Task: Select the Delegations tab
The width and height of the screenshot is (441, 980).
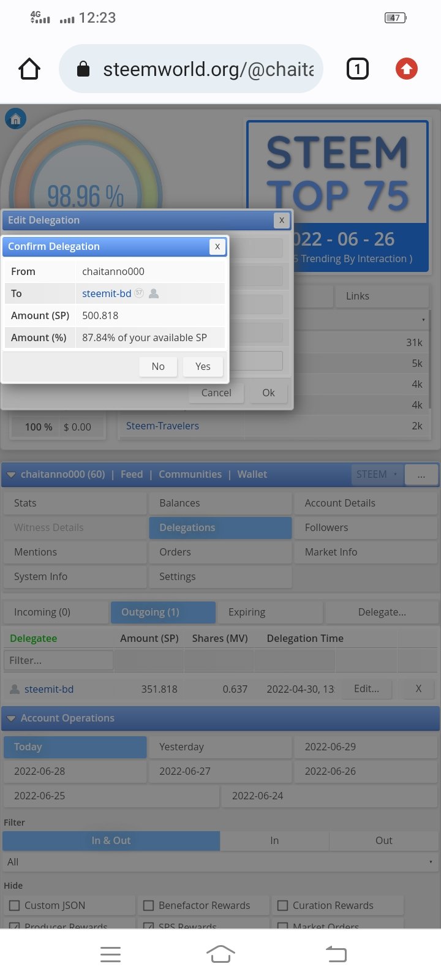Action: pyautogui.click(x=220, y=527)
